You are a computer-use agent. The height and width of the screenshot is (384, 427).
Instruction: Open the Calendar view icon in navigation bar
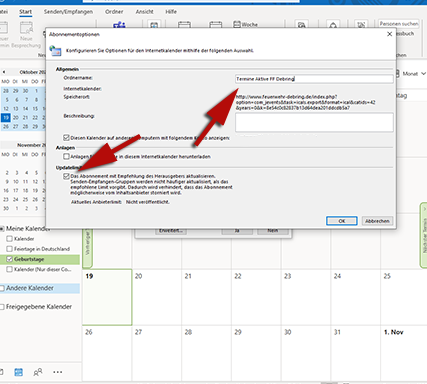click(x=19, y=372)
